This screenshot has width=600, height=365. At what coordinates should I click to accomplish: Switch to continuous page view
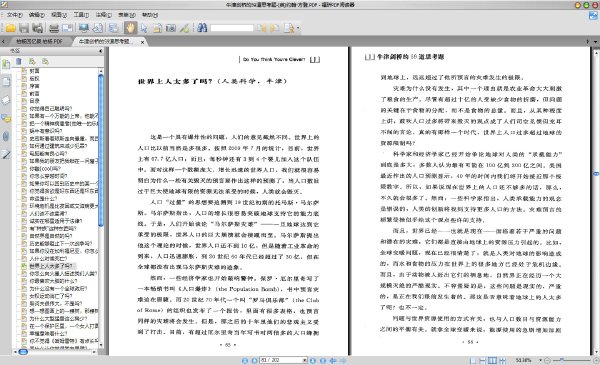click(483, 360)
